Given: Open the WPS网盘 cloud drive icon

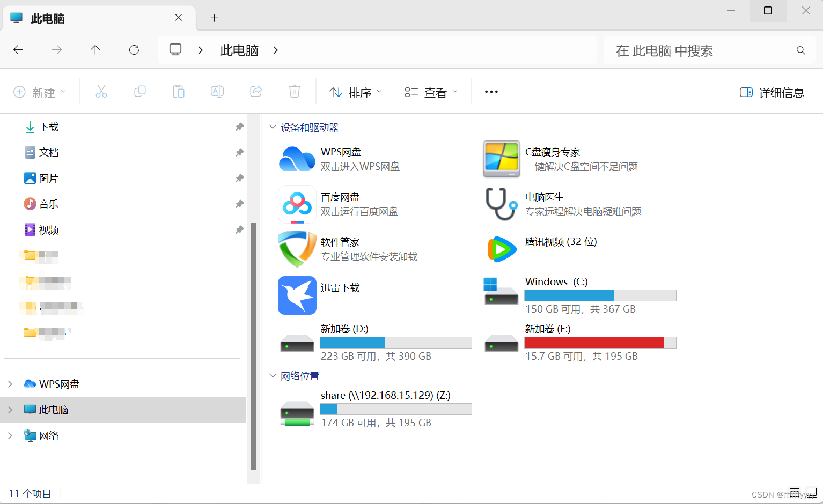Looking at the screenshot, I should pyautogui.click(x=297, y=159).
